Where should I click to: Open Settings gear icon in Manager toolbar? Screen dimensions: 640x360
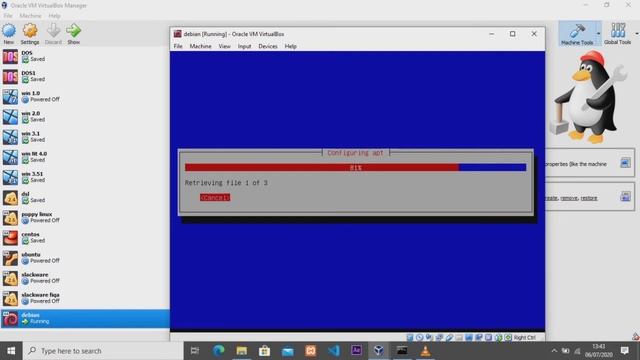tap(30, 31)
